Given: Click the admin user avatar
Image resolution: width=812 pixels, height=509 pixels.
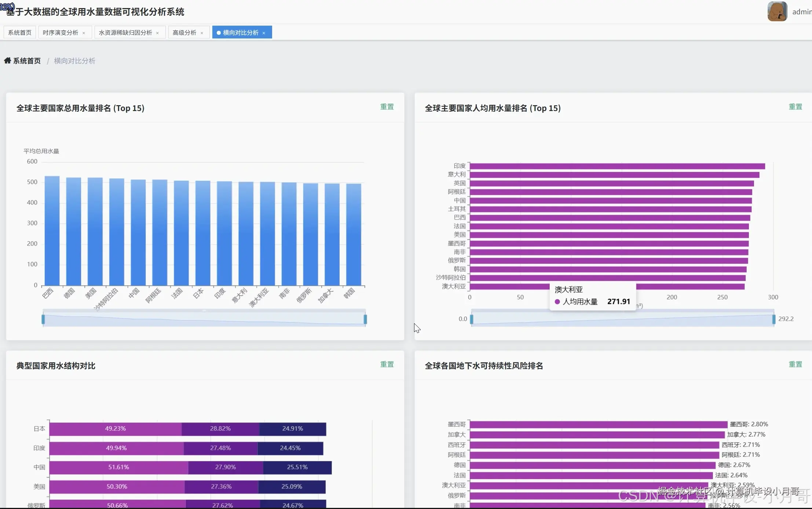Looking at the screenshot, I should 777,12.
